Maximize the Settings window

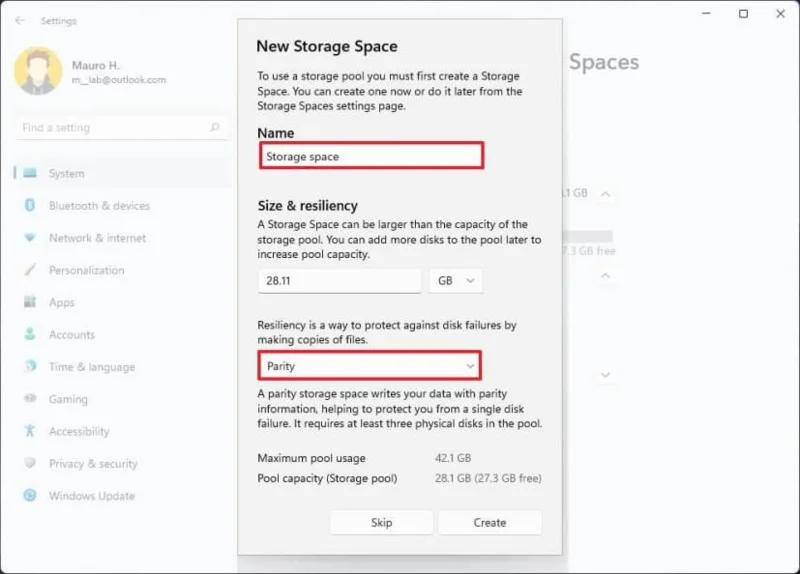point(743,14)
